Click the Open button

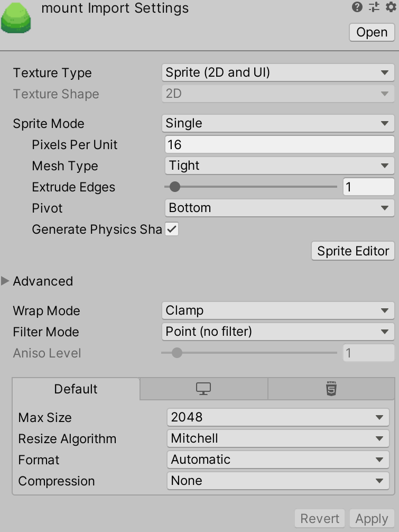pyautogui.click(x=372, y=32)
